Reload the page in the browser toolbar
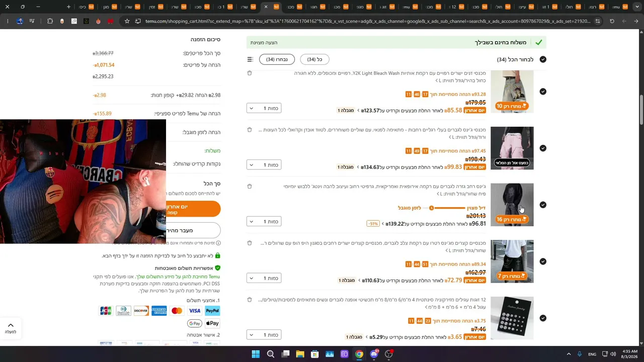 (612, 21)
